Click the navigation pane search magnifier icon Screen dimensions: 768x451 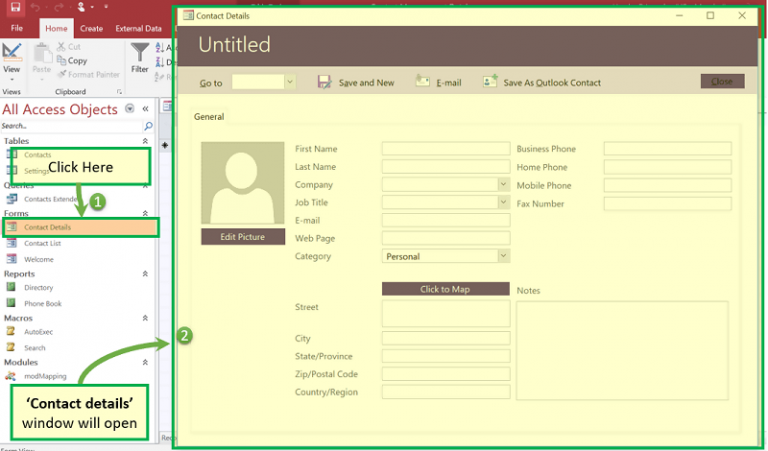(x=149, y=127)
